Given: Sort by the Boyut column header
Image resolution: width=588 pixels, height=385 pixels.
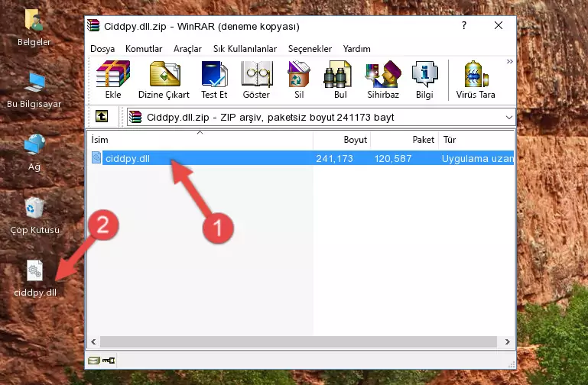Looking at the screenshot, I should pyautogui.click(x=342, y=140).
